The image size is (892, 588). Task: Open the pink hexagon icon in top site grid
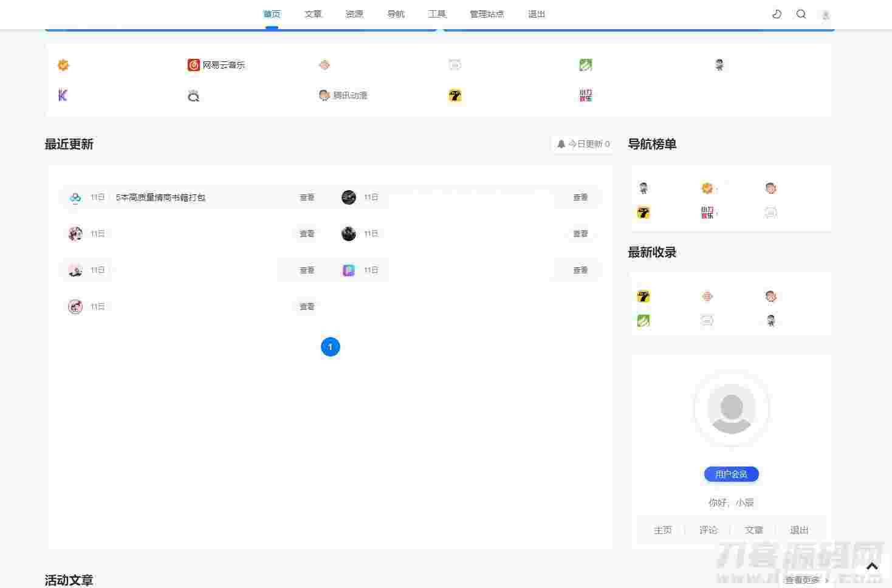tap(324, 65)
